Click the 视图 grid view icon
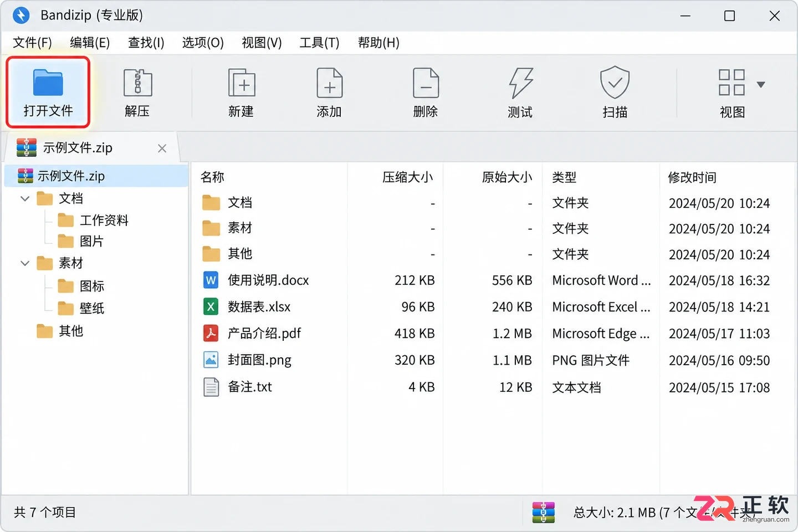 (731, 83)
